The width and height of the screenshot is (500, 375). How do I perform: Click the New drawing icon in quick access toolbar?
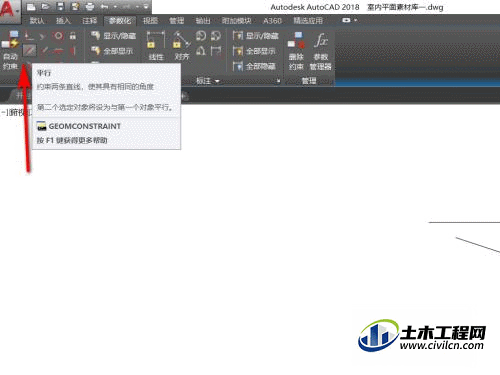click(x=31, y=6)
